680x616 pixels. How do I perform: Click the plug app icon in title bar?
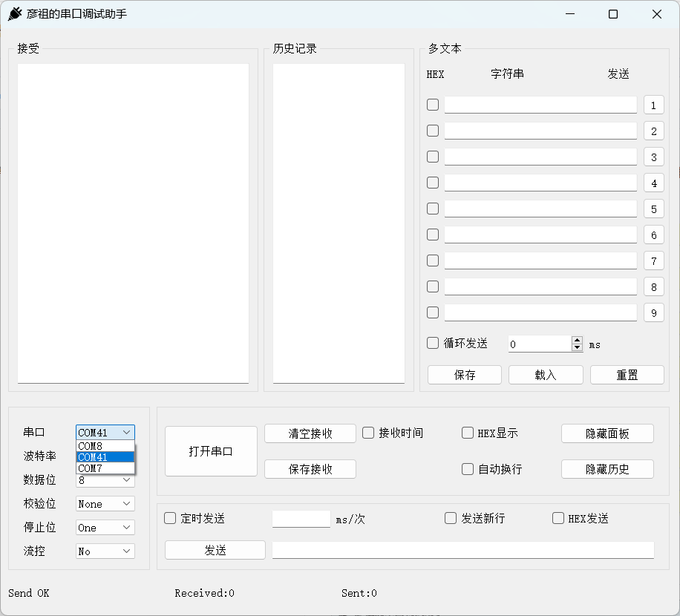click(x=15, y=14)
